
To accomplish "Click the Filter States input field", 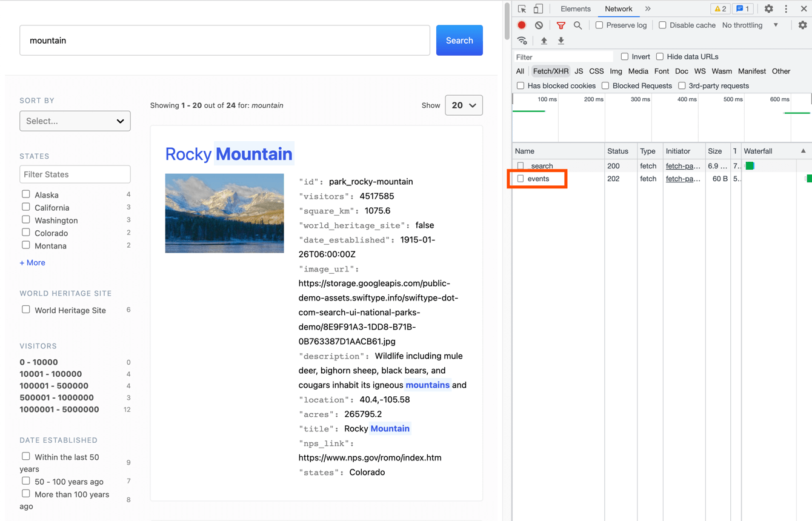I will point(75,174).
